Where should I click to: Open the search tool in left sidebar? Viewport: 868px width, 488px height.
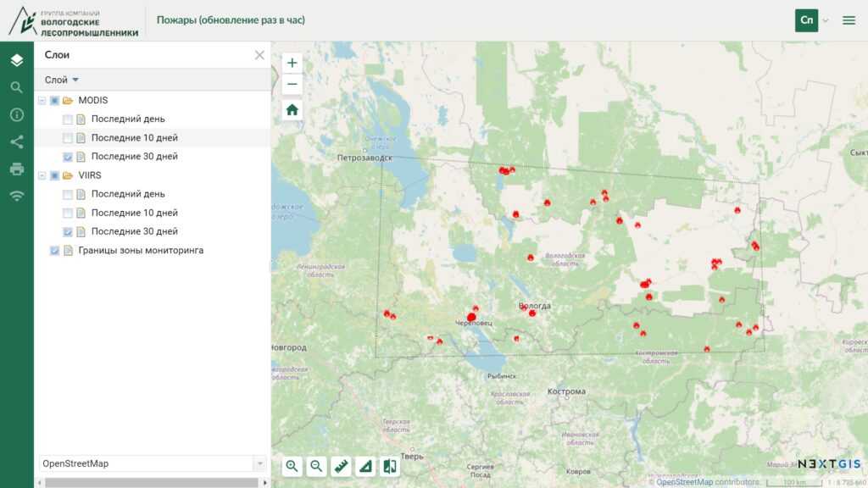click(16, 87)
